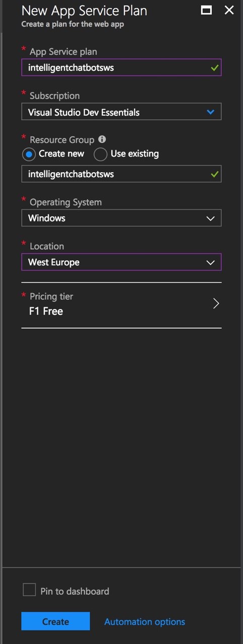Viewport: 243px width, 644px height.
Task: Click the blue Create button
Action: click(55, 621)
